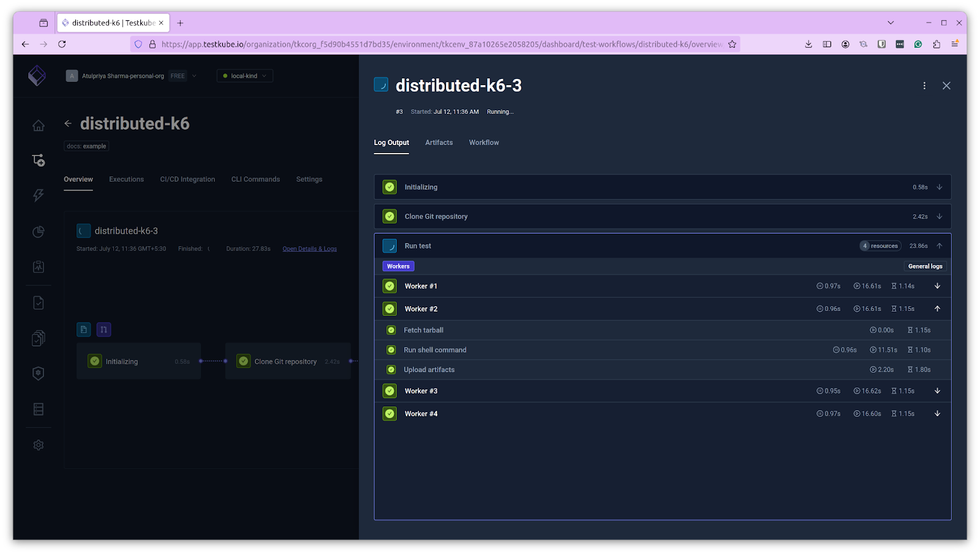Click the distributed-k6-3 execution card title
This screenshot has width=980, height=554.
pos(126,231)
